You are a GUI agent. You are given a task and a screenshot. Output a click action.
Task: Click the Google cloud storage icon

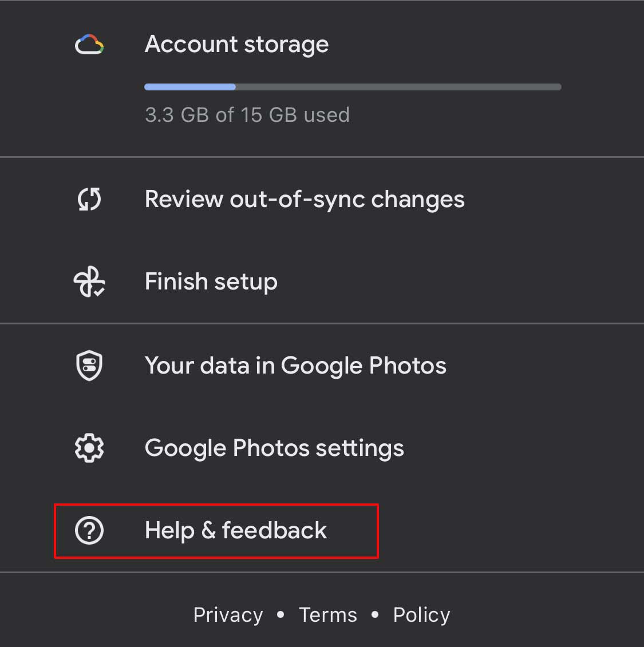(x=89, y=44)
